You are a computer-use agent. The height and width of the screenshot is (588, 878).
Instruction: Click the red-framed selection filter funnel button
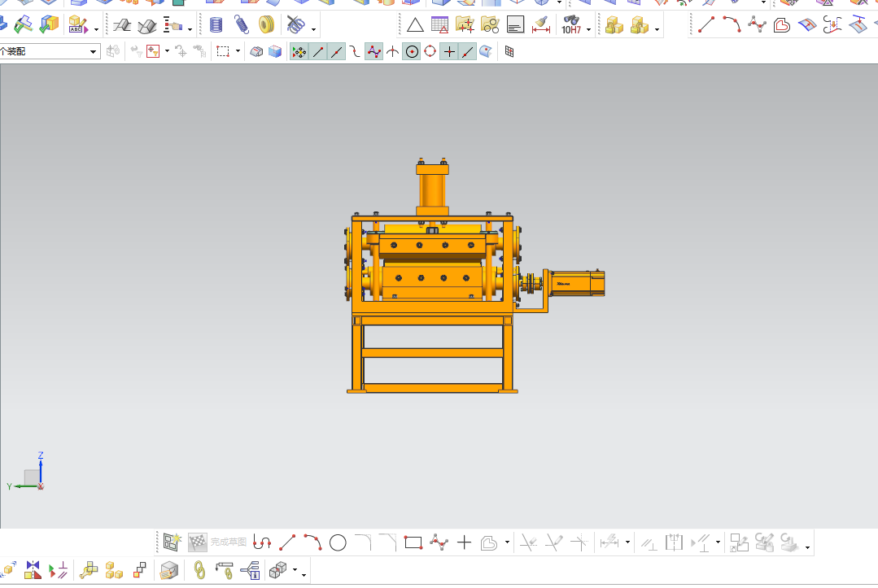(x=153, y=52)
